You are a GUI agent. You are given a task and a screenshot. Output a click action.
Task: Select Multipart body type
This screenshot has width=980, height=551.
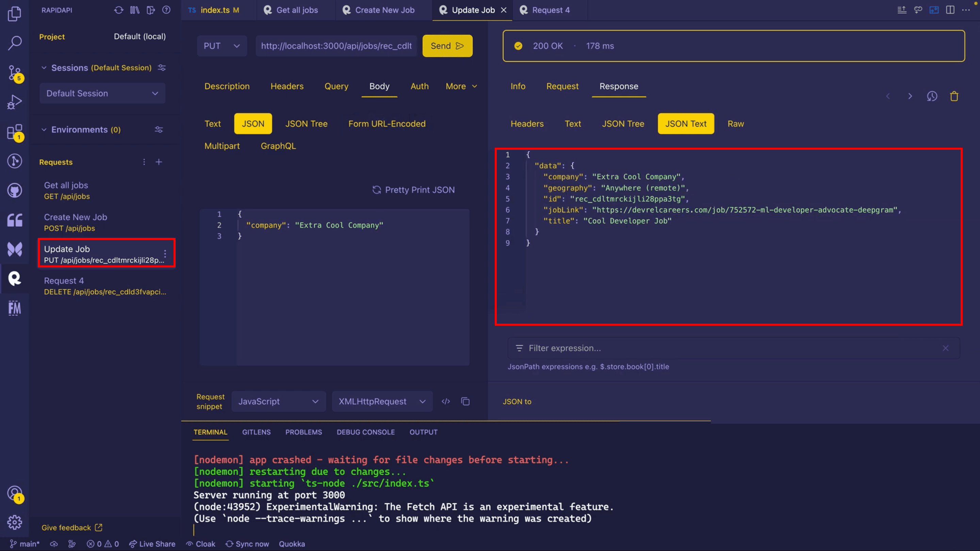[222, 146]
